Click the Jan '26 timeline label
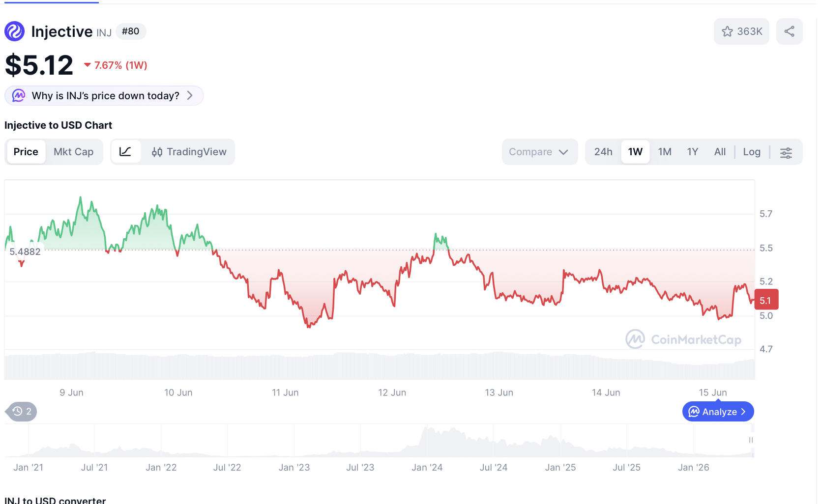 pyautogui.click(x=694, y=468)
